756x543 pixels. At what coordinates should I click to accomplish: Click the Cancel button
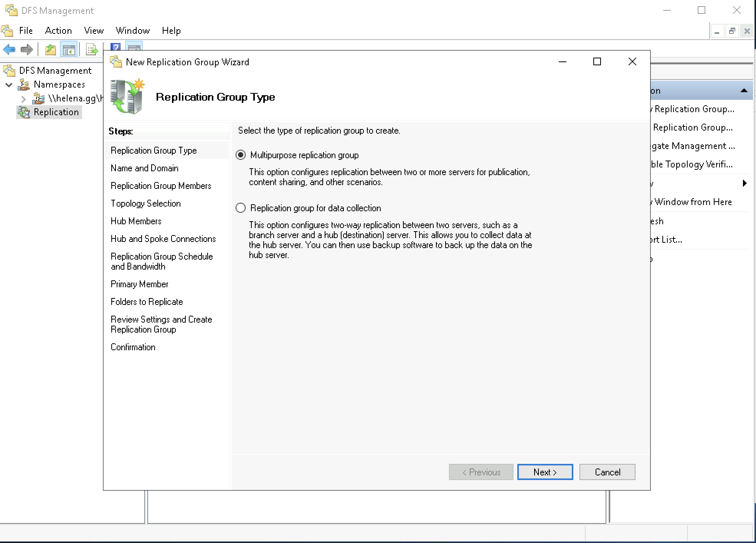click(x=607, y=472)
